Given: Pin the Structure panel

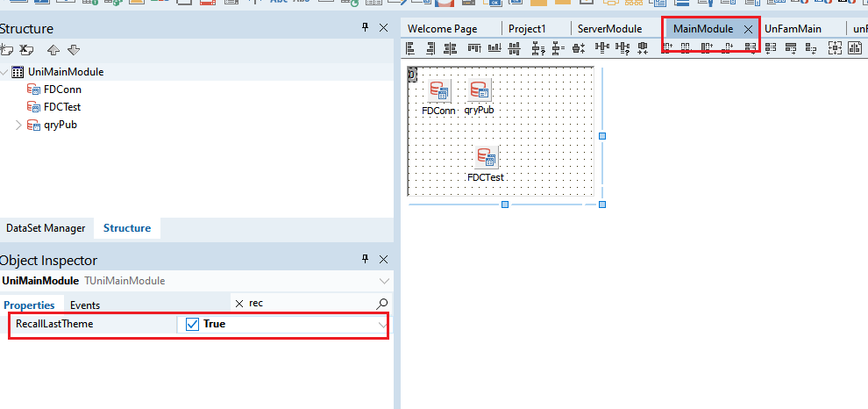Looking at the screenshot, I should click(x=365, y=28).
